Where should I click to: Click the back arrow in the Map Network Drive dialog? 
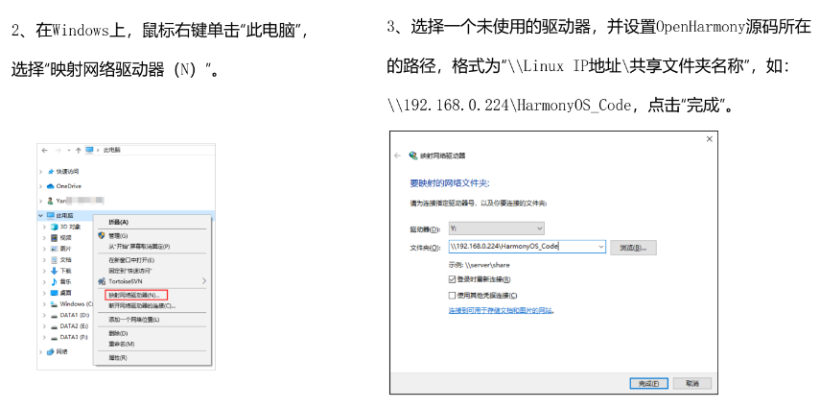click(x=397, y=156)
